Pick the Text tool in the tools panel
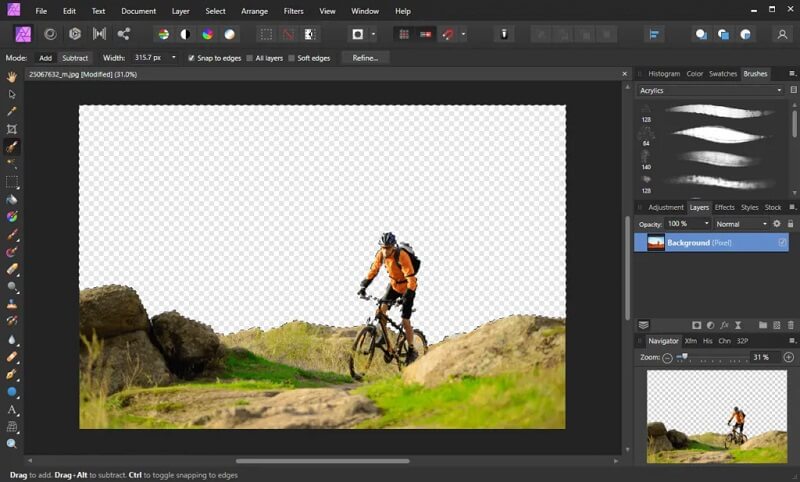This screenshot has width=800, height=482. (12, 409)
